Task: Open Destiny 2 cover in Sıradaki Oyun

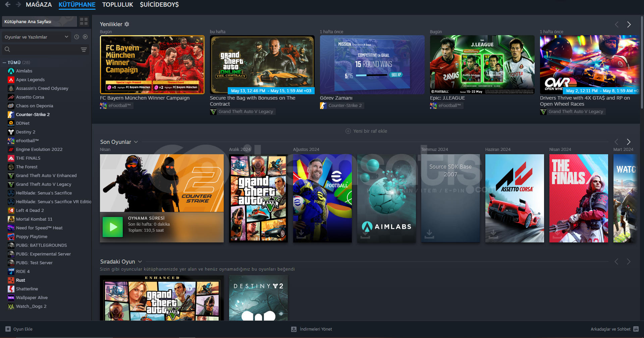Action: 258,298
